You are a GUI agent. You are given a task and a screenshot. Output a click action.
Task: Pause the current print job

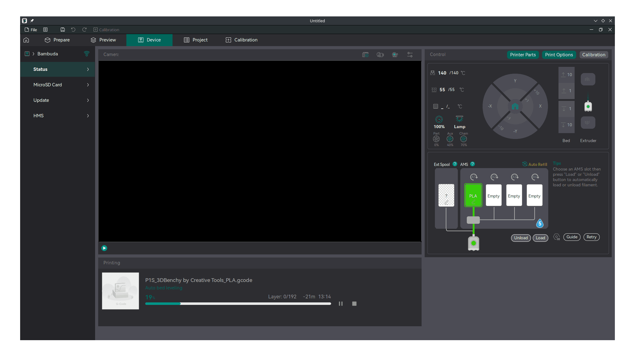coord(341,304)
